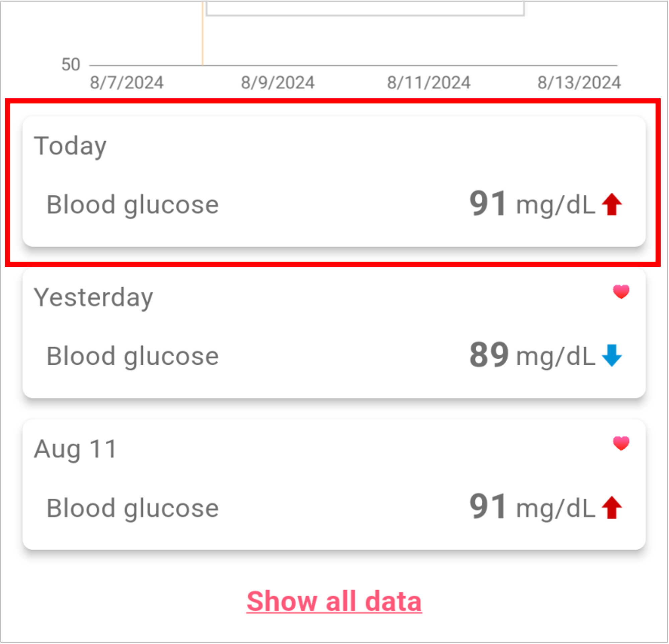669x644 pixels.
Task: Click the 8/13/2024 chart axis date
Action: [x=579, y=83]
